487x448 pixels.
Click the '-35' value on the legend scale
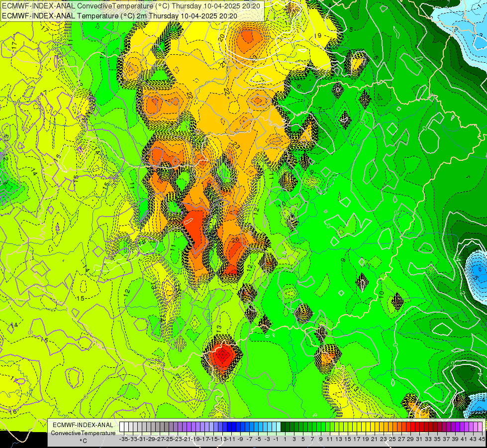point(124,439)
